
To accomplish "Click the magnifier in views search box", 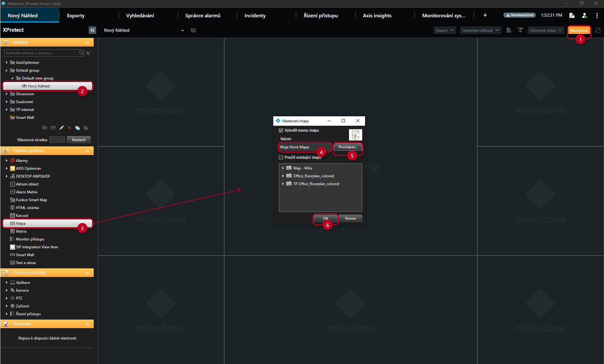I will tap(81, 53).
